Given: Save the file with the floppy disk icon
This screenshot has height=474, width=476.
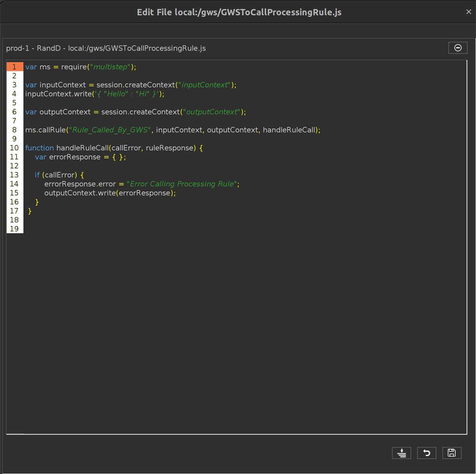Looking at the screenshot, I should pyautogui.click(x=451, y=453).
